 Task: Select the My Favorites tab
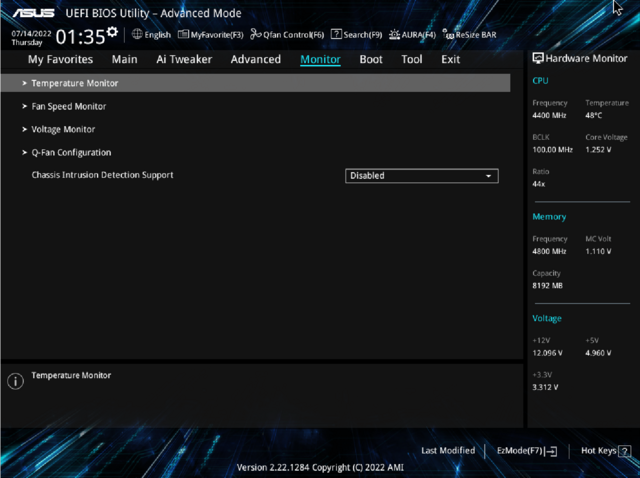pyautogui.click(x=60, y=59)
